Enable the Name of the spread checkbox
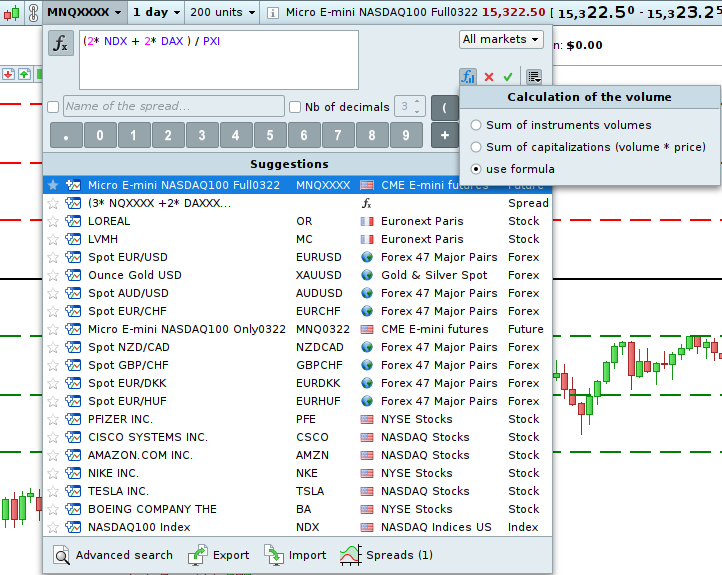The image size is (722, 575). point(53,107)
